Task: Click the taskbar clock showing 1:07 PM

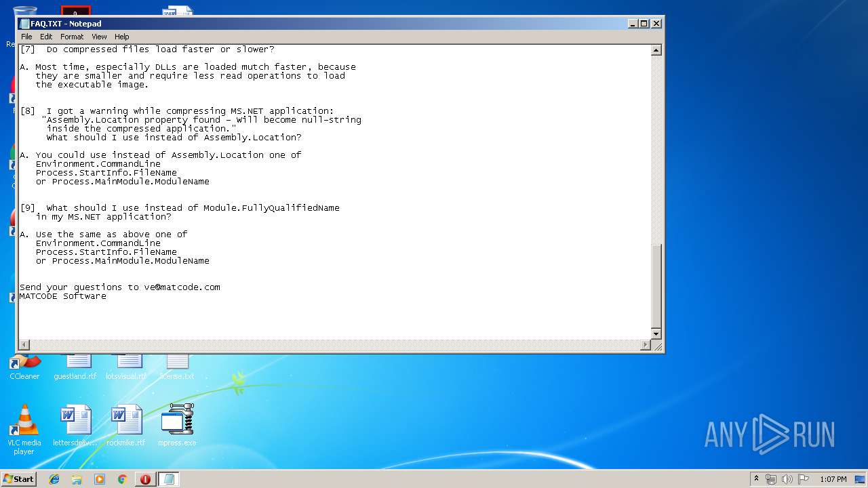Action: pos(833,479)
